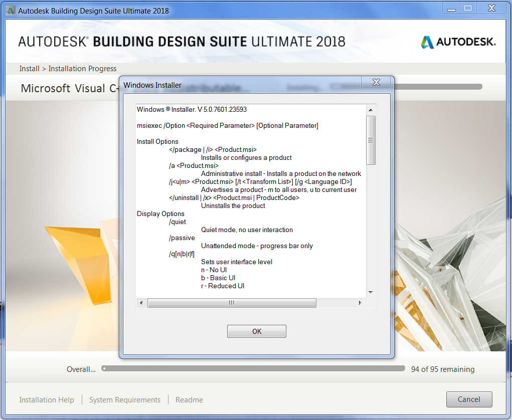Close the Autodesk installer window
The image size is (512, 420).
pos(491,9)
